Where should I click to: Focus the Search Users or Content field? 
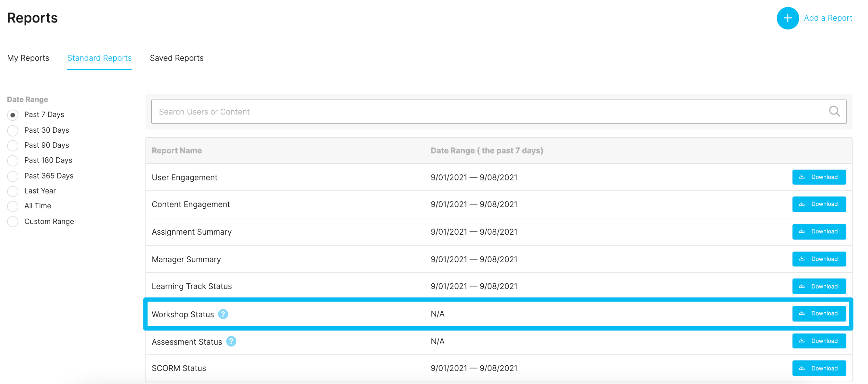499,112
